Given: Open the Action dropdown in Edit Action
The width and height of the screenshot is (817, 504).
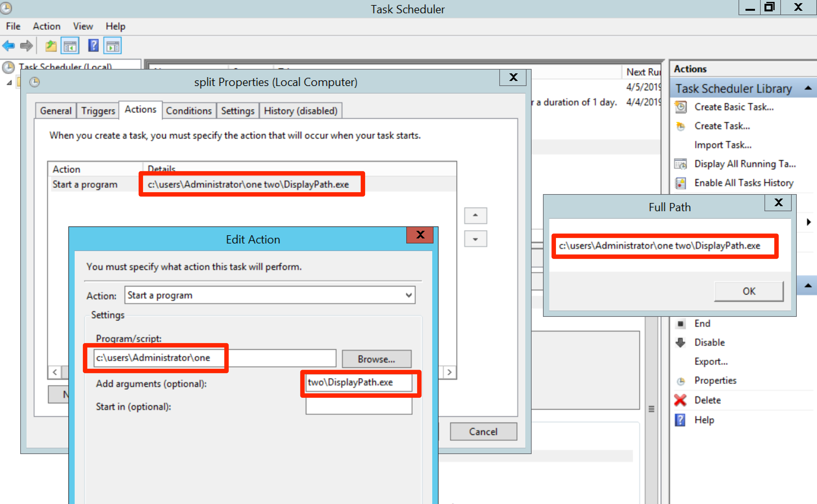Looking at the screenshot, I should (x=408, y=295).
